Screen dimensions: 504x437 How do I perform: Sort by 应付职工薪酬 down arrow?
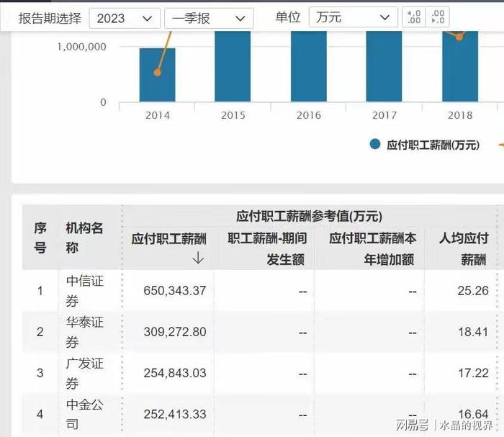click(x=198, y=258)
